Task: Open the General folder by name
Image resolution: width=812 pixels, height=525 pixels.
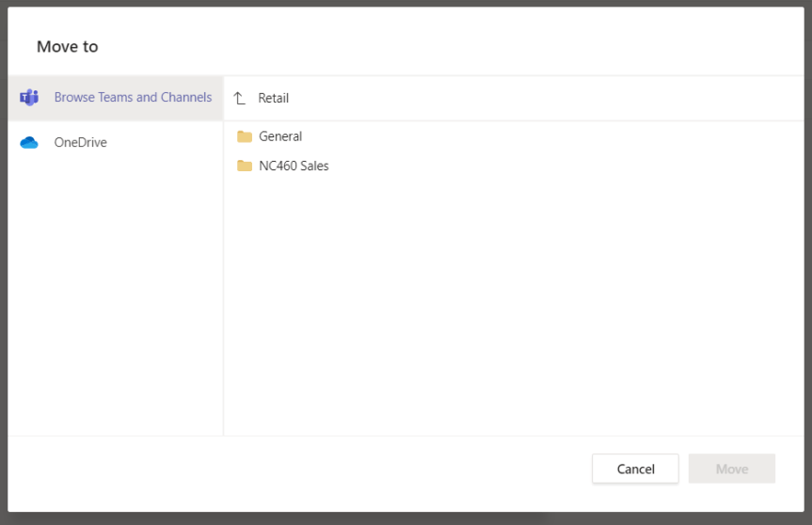Action: 280,136
